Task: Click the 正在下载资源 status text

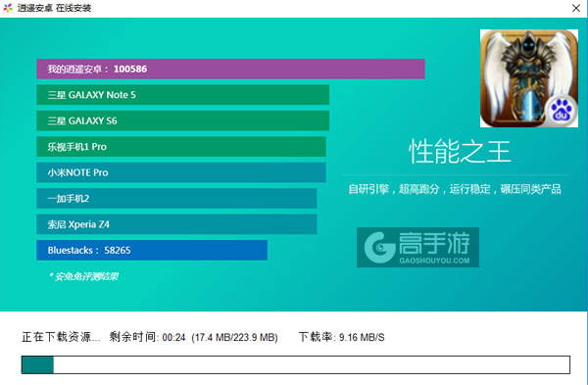Action: tap(61, 337)
